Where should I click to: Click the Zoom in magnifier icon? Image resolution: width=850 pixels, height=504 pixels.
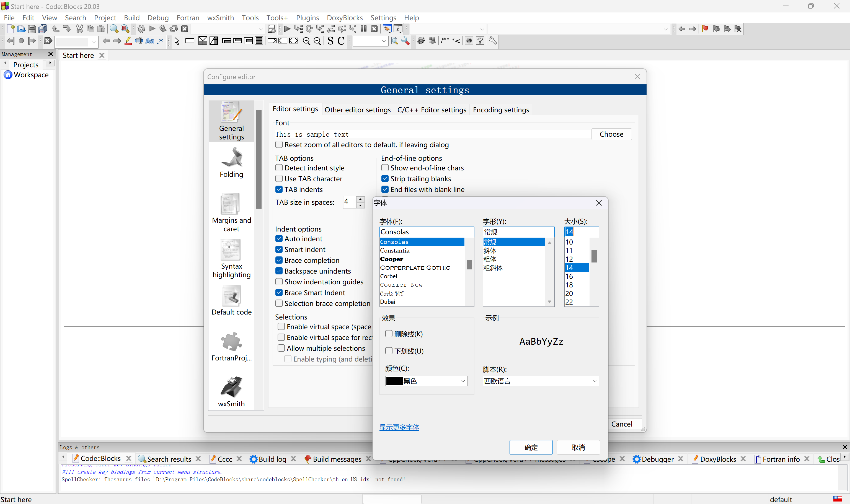click(x=306, y=41)
